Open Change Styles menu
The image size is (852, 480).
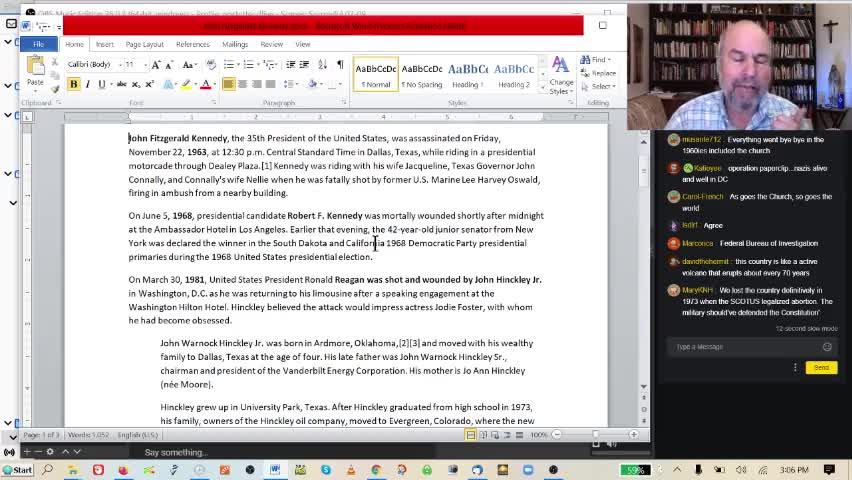[x=561, y=76]
